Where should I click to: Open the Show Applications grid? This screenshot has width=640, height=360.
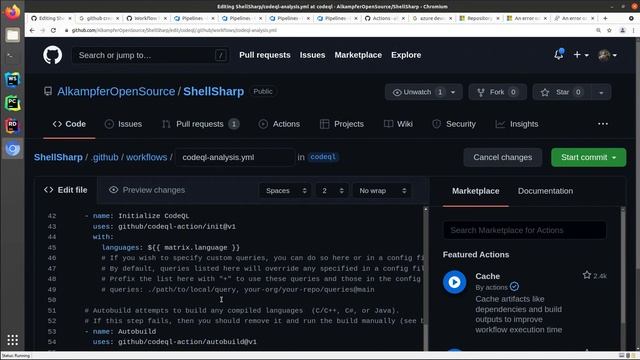(x=12, y=340)
